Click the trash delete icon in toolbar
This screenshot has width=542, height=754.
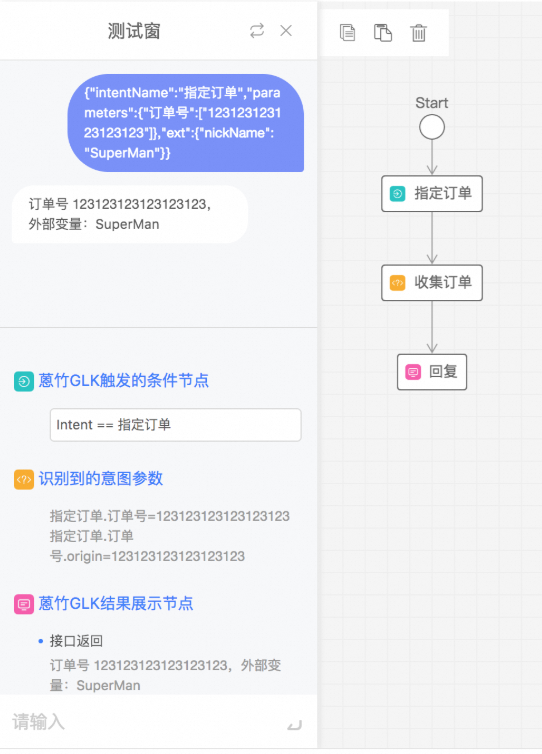[x=418, y=33]
